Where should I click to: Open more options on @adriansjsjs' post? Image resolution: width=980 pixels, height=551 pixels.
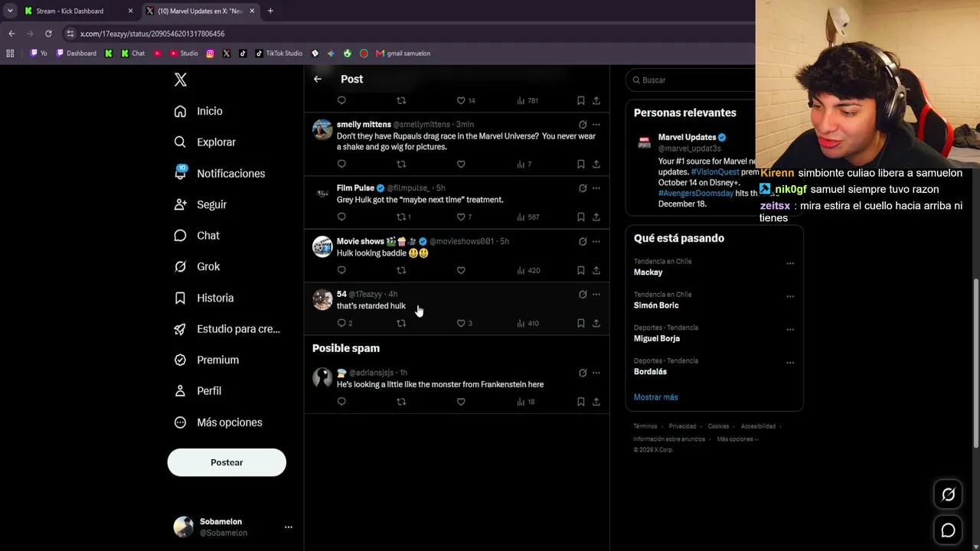(x=596, y=373)
